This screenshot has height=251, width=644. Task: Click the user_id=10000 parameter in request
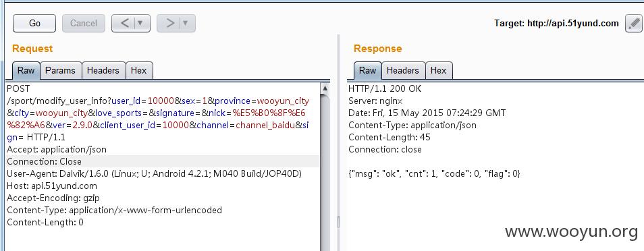[144, 101]
